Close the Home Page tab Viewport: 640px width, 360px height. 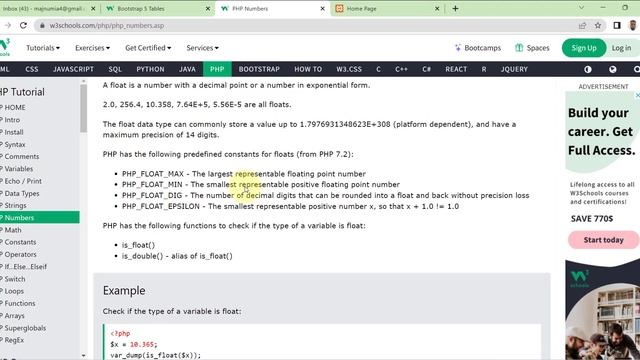pyautogui.click(x=437, y=9)
